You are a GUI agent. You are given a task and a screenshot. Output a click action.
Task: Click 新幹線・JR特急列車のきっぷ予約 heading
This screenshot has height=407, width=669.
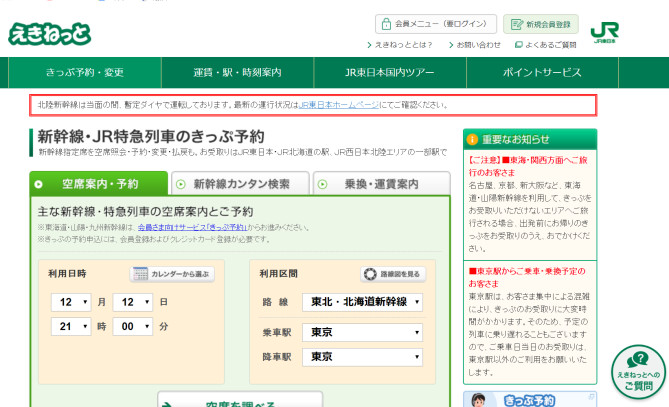coord(151,137)
